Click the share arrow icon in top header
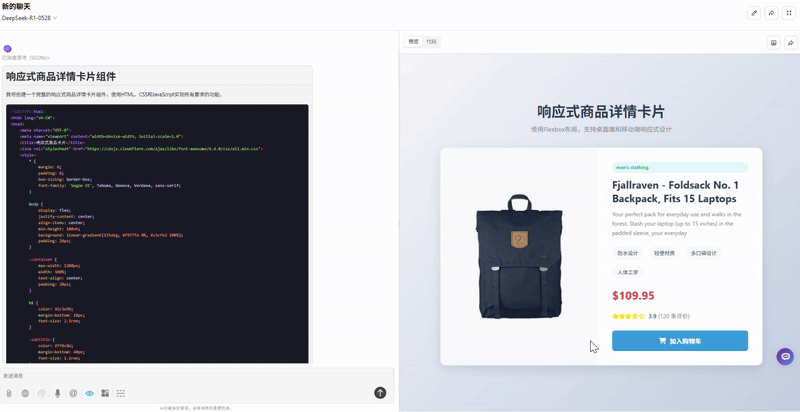Screen dimensions: 800x412 click(771, 13)
